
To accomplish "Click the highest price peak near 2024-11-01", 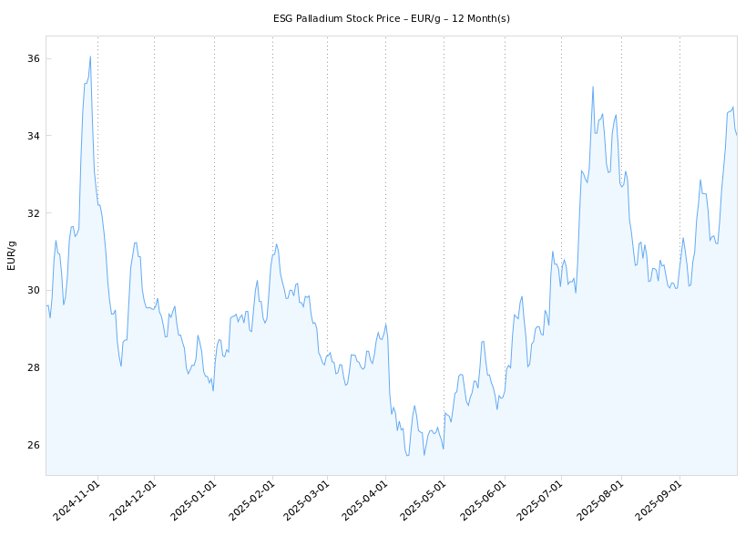I will coord(90,57).
